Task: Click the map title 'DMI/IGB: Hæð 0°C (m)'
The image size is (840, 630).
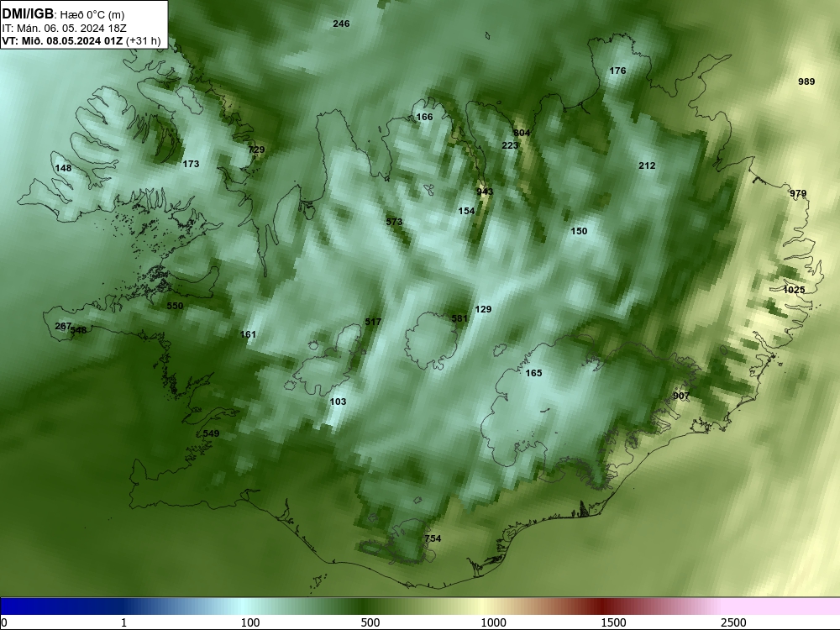Action: click(x=63, y=14)
